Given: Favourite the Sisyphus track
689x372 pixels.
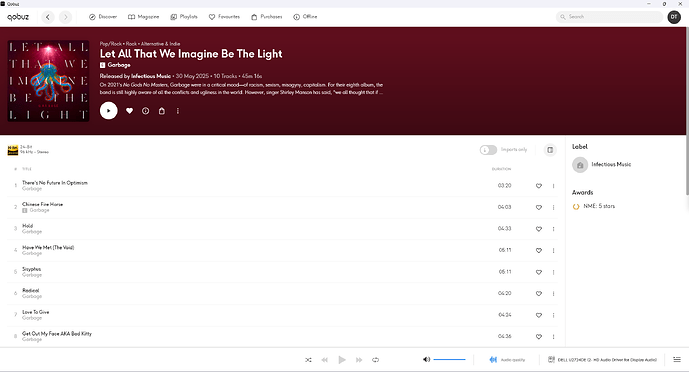Looking at the screenshot, I should [x=539, y=272].
